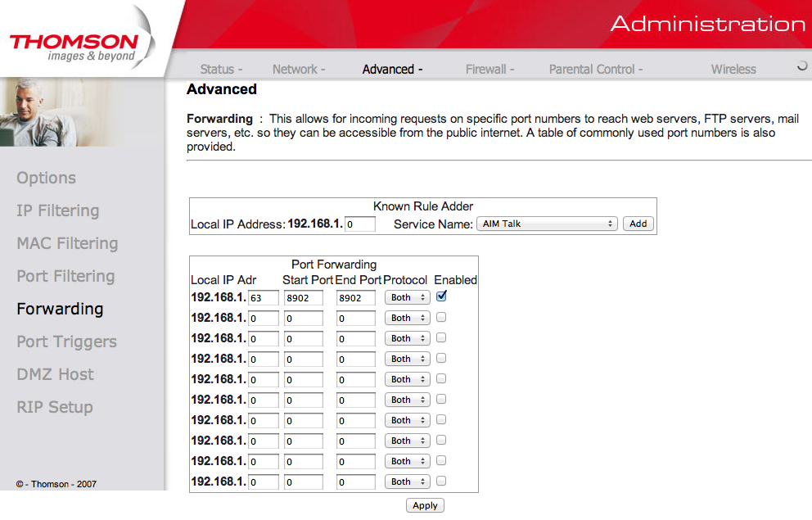The image size is (812, 520).
Task: Enable the seventh port forwarding rule
Action: (441, 419)
